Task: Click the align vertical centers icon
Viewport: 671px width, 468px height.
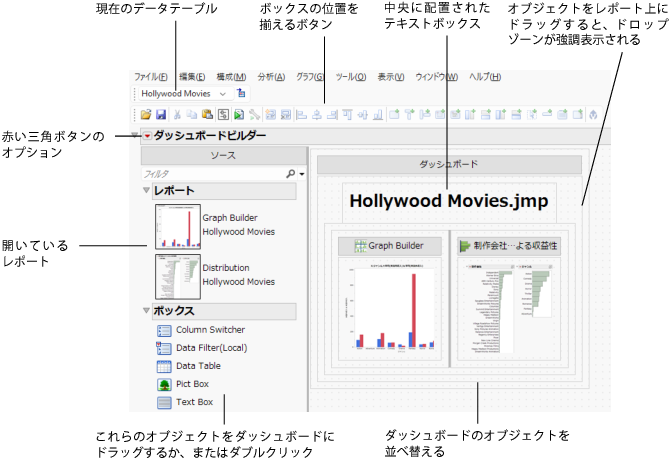Action: (x=363, y=114)
